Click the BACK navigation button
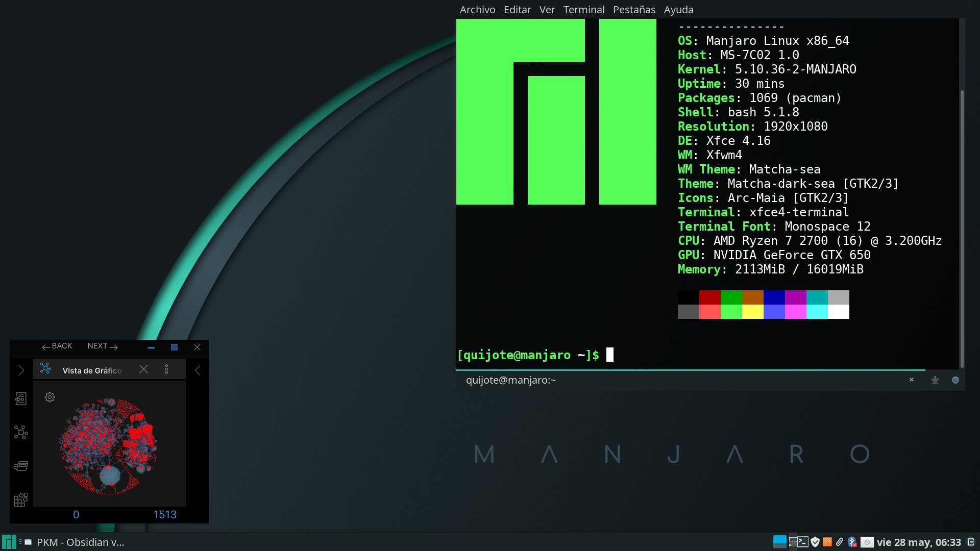The width and height of the screenshot is (980, 551). [x=57, y=346]
